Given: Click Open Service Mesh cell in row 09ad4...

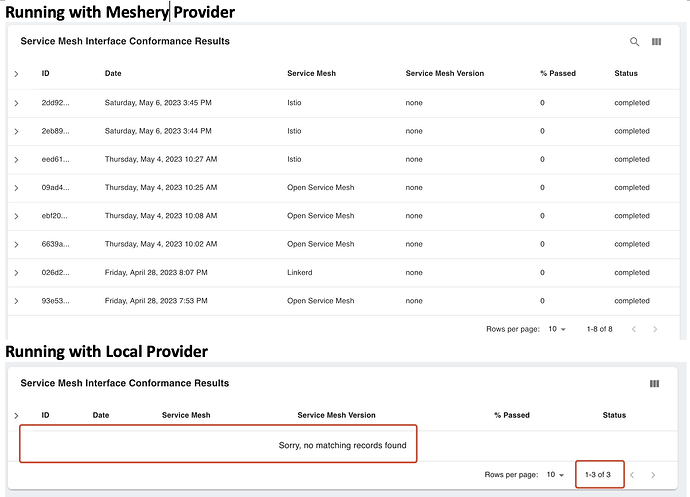Looking at the screenshot, I should coord(320,187).
